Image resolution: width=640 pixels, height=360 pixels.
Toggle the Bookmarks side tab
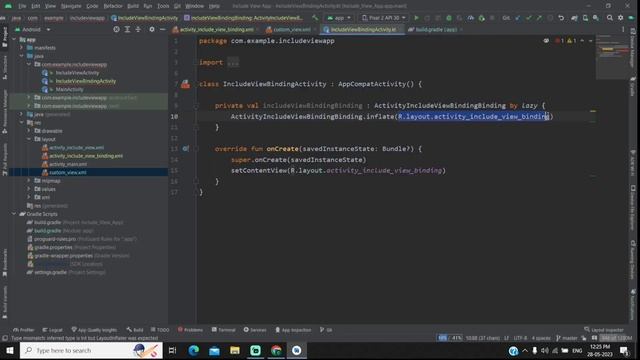coord(5,263)
